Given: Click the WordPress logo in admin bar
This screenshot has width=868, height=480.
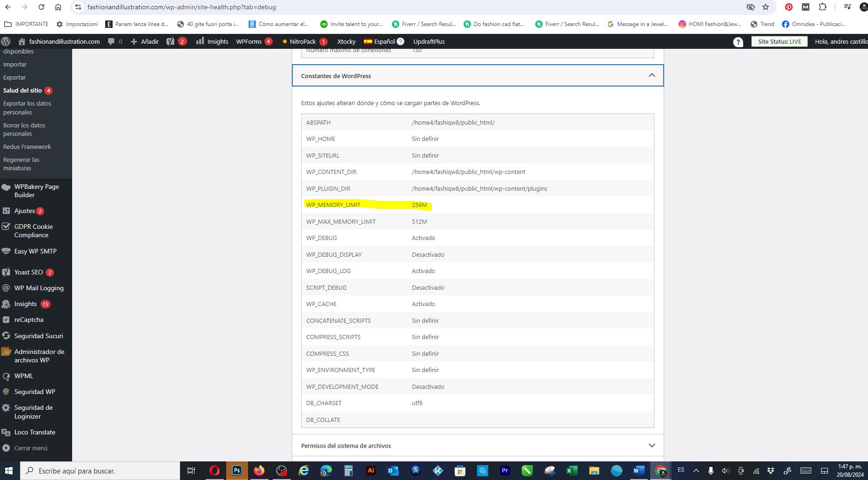Looking at the screenshot, I should pos(6,41).
